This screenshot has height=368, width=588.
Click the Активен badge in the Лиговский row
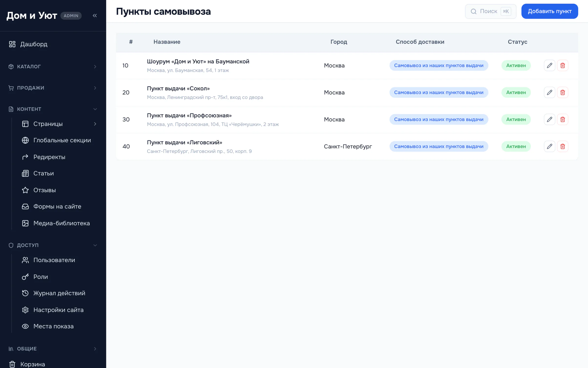click(x=516, y=146)
